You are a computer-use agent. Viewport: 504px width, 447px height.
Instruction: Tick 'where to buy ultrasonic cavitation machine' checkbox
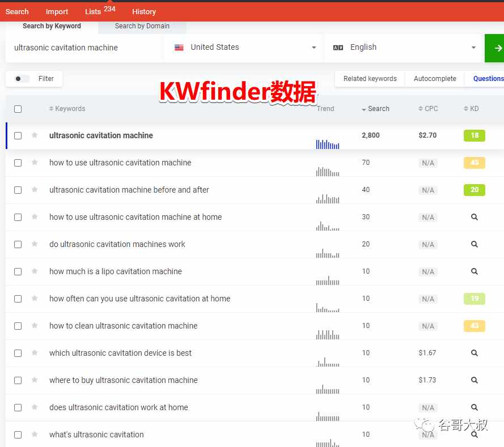[18, 381]
